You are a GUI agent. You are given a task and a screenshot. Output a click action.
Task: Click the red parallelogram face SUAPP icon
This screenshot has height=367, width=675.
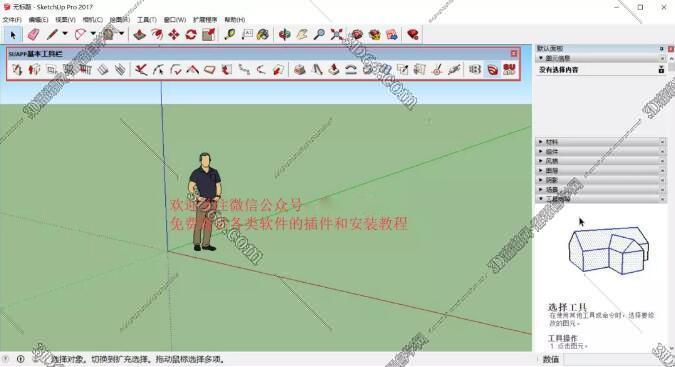coord(210,69)
